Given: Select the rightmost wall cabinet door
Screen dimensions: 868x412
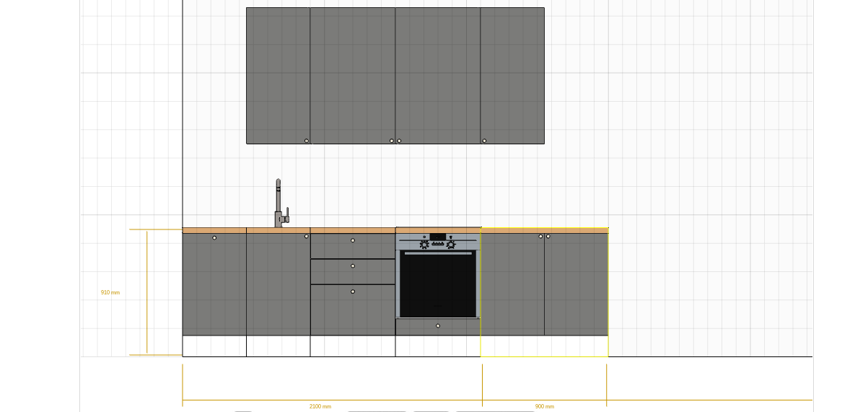Looking at the screenshot, I should point(512,76).
